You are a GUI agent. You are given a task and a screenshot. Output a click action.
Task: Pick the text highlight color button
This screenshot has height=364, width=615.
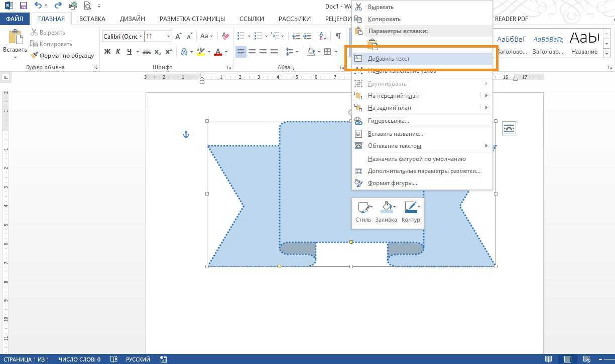click(201, 52)
